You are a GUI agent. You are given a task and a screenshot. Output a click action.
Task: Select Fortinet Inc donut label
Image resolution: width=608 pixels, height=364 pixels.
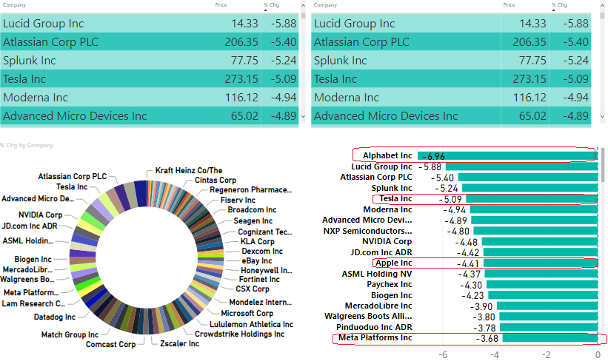pos(259,279)
